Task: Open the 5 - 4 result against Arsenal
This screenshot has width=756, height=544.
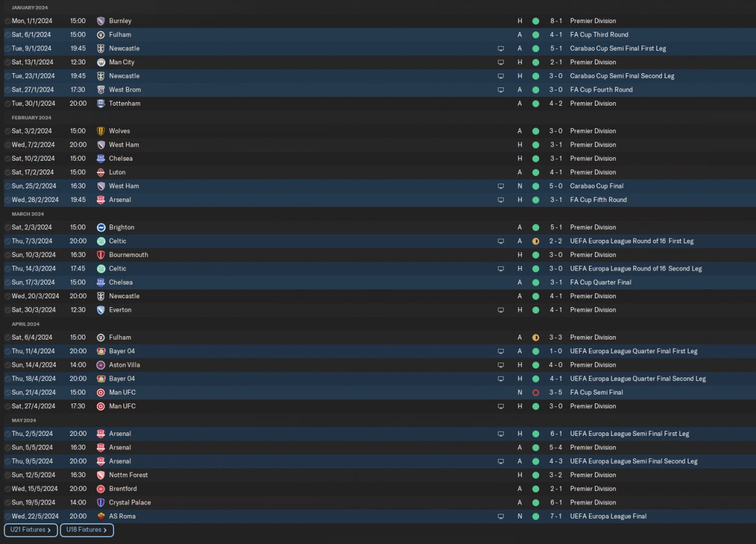Action: pyautogui.click(x=555, y=448)
